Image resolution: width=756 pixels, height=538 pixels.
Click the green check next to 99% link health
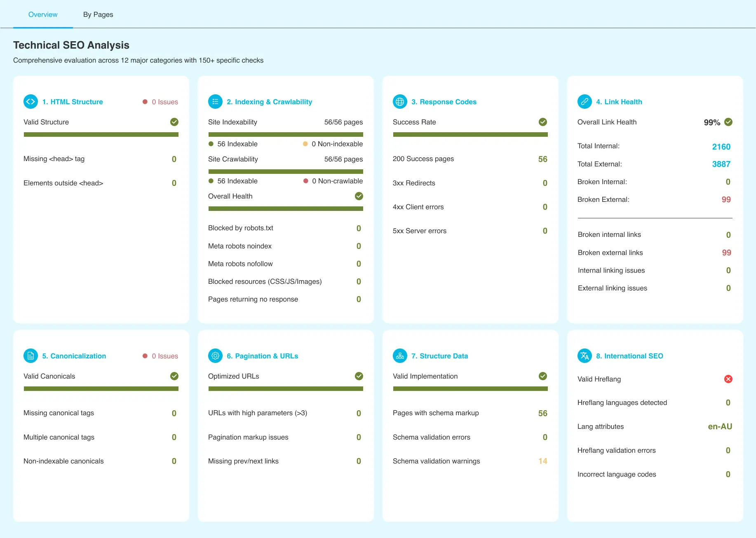point(728,122)
